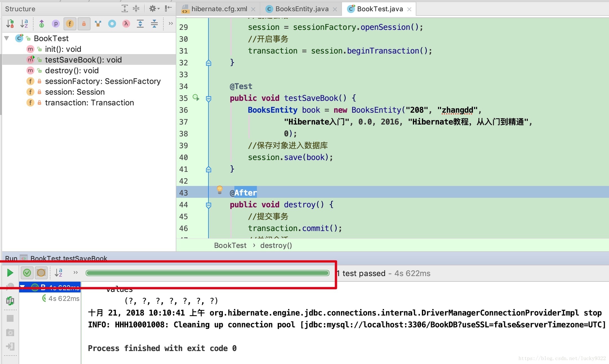Click Expand All icon in Structure header
Viewport: 609px width, 364px height.
pyautogui.click(x=125, y=9)
